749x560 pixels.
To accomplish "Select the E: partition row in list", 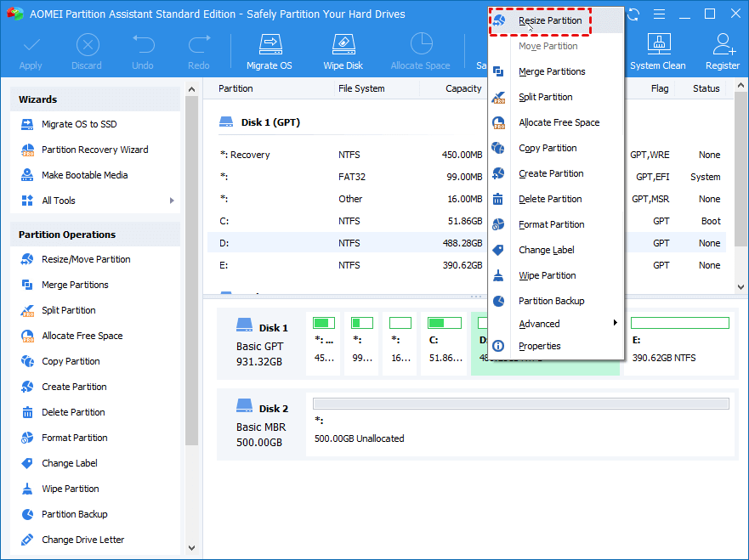I will [340, 265].
